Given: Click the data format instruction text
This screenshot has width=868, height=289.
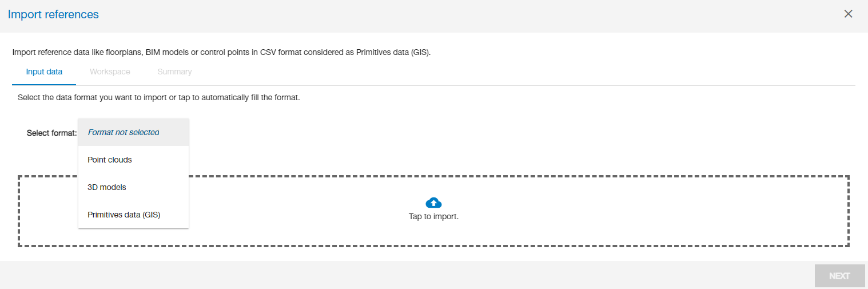Looking at the screenshot, I should [x=159, y=97].
